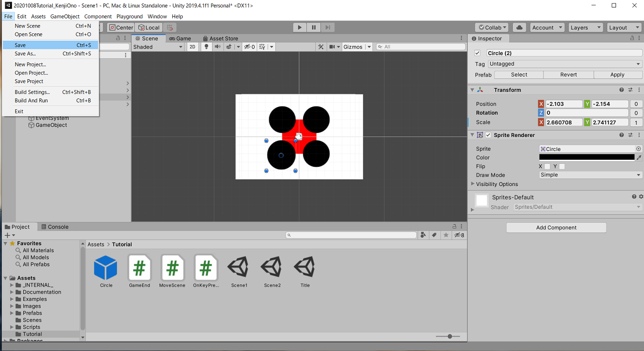Viewport: 644px width, 351px height.
Task: Toggle Circle (2) active checkbox
Action: [477, 53]
